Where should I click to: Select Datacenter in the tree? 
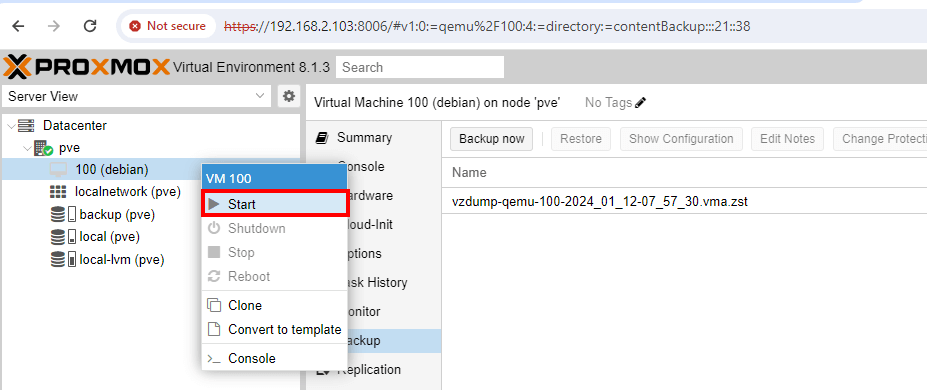[74, 126]
